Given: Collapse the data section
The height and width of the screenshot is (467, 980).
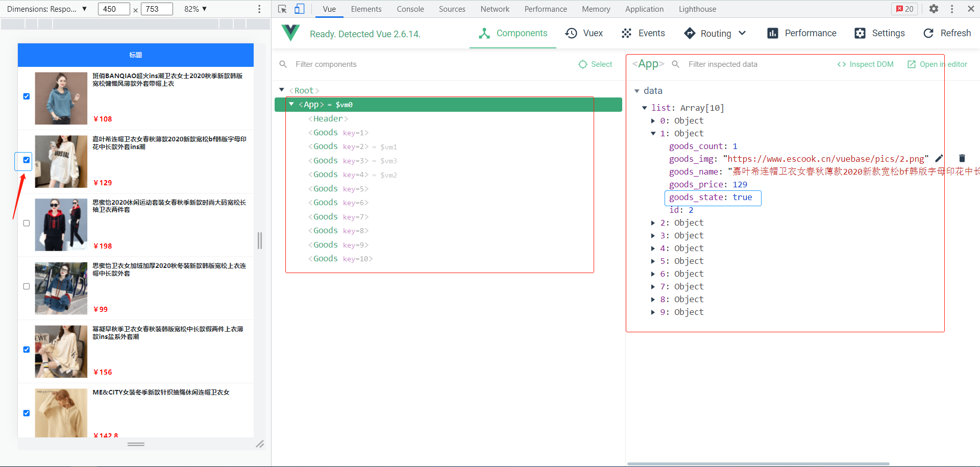Looking at the screenshot, I should (637, 91).
